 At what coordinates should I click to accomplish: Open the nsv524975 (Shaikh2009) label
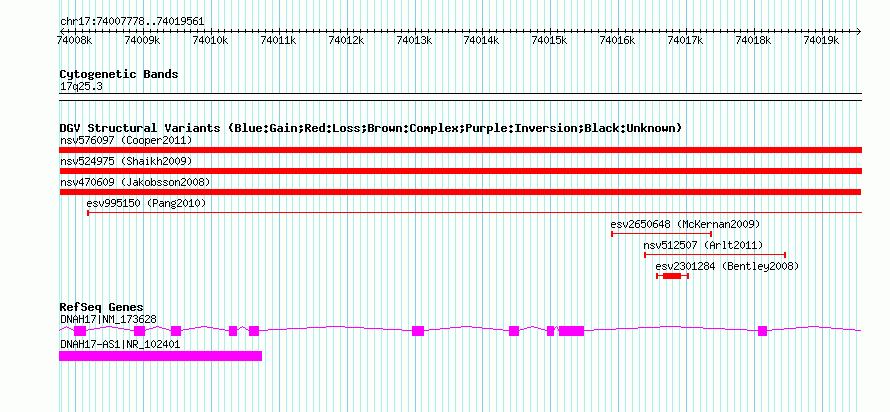click(126, 161)
